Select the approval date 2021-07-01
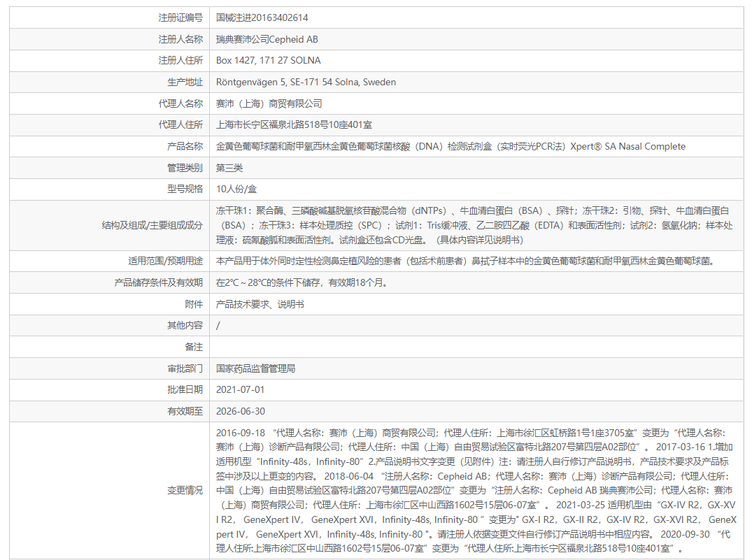 pyautogui.click(x=240, y=389)
